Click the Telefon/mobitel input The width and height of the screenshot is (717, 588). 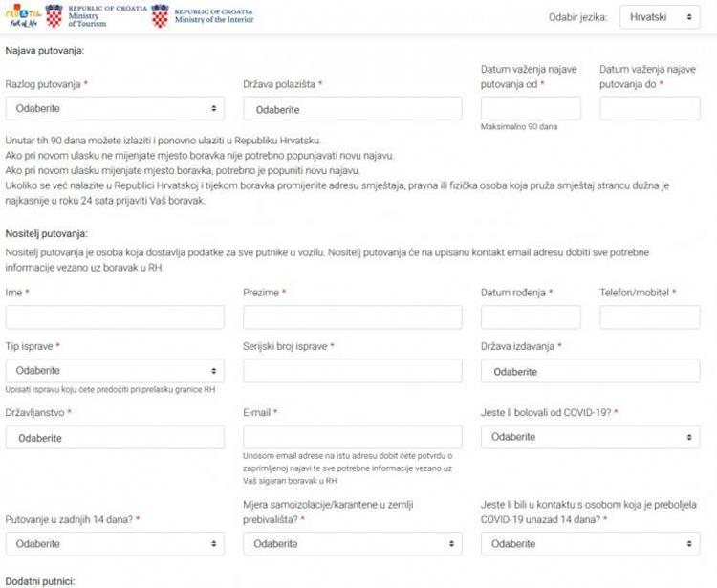[649, 317]
